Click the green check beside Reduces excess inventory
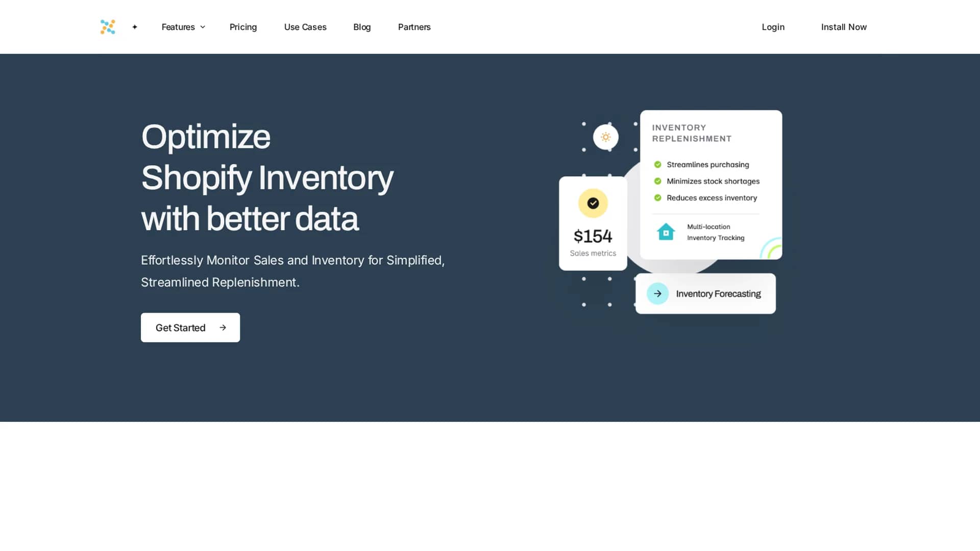This screenshot has height=551, width=980. click(658, 198)
